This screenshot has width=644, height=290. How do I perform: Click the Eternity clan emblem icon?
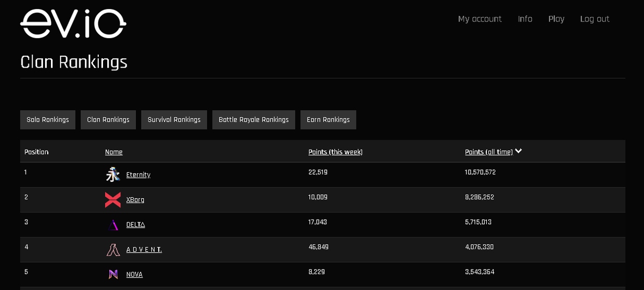[x=113, y=175]
